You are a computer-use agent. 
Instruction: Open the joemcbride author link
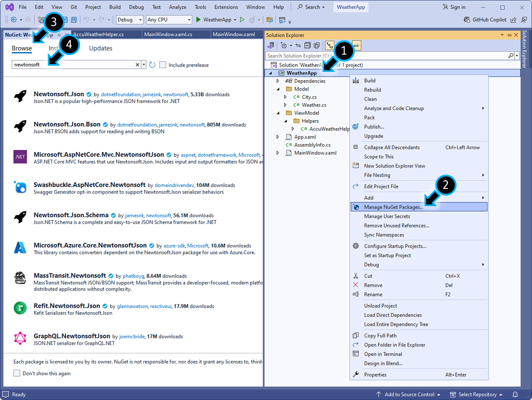132,336
